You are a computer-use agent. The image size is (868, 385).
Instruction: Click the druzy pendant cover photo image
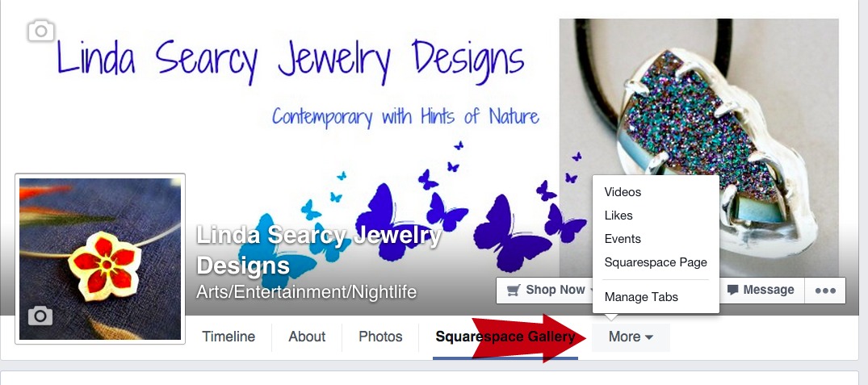point(698,149)
